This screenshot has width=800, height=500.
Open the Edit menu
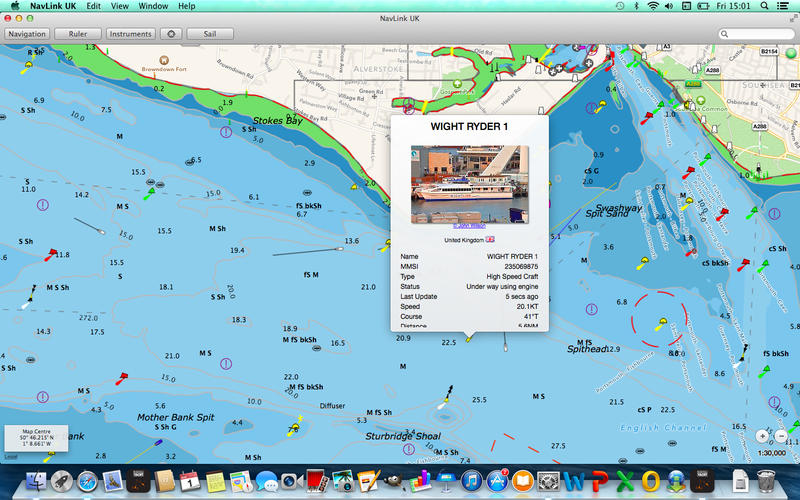coord(93,6)
